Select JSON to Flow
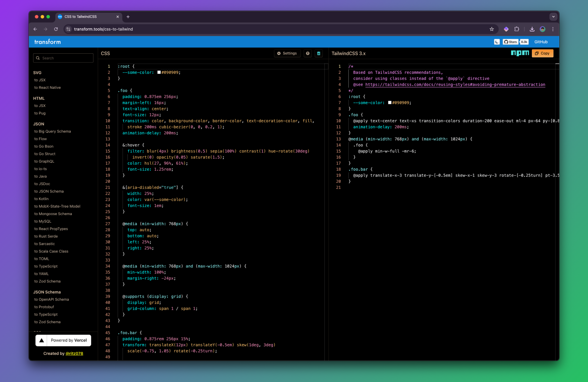 click(x=40, y=139)
